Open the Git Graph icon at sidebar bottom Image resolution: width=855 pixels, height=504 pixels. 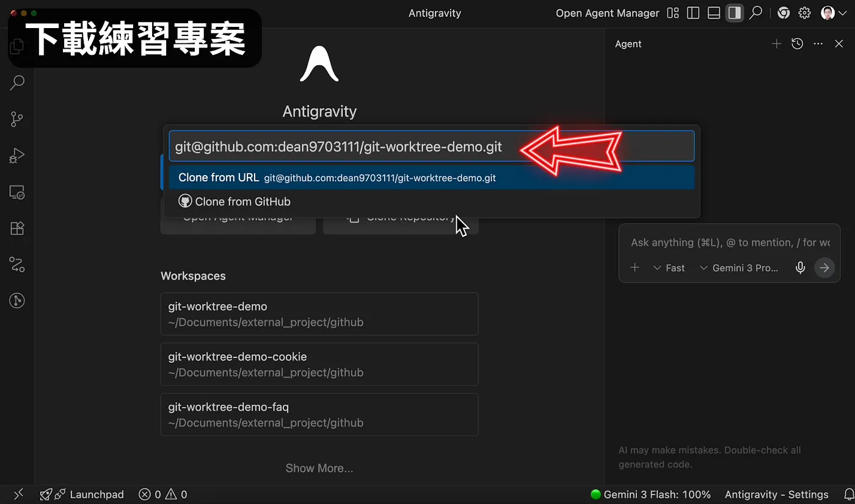tap(17, 300)
